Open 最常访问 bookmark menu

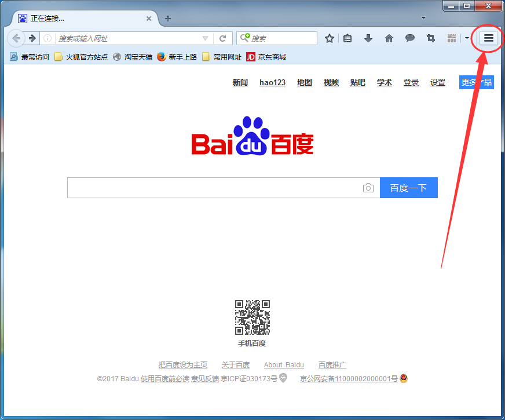pyautogui.click(x=30, y=57)
